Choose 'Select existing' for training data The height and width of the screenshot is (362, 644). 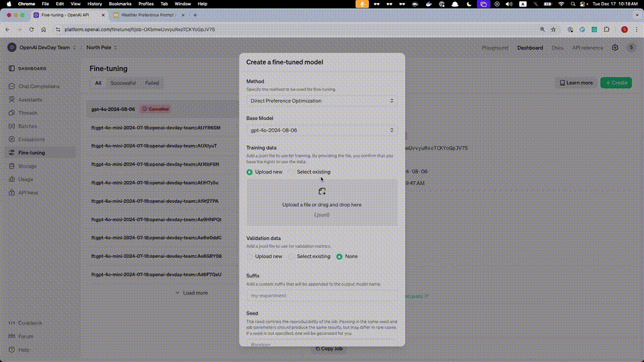(x=292, y=172)
